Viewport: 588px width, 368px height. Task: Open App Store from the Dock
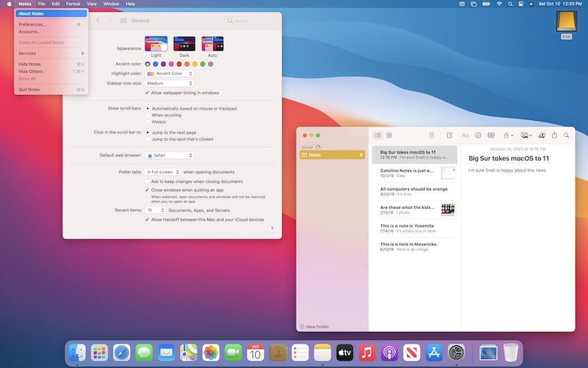coord(434,353)
